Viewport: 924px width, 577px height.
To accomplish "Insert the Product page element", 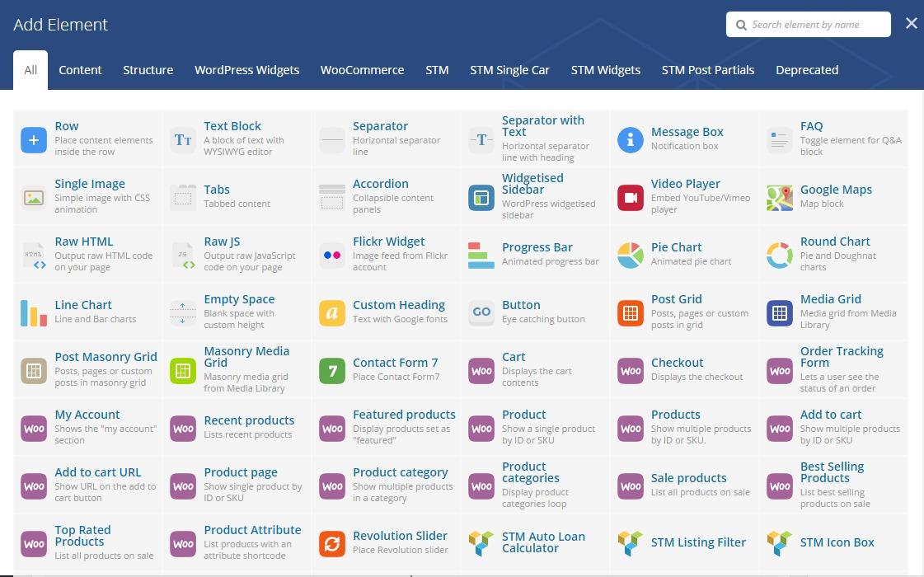I will [x=237, y=485].
